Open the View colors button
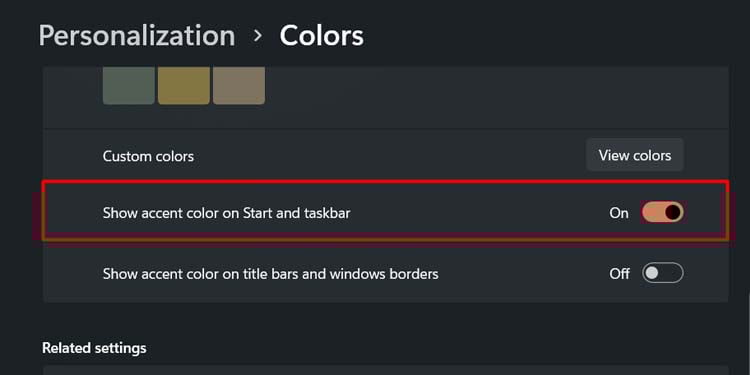The height and width of the screenshot is (375, 750). click(x=635, y=155)
